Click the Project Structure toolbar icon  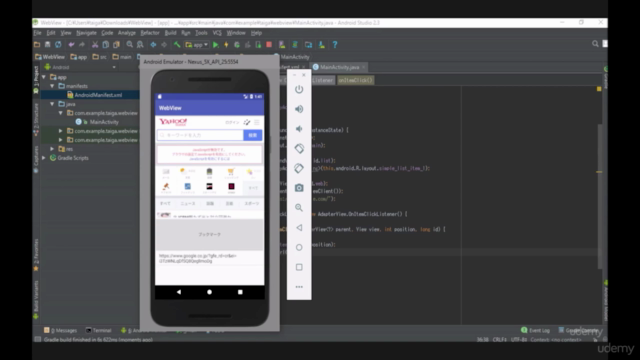coord(309,44)
